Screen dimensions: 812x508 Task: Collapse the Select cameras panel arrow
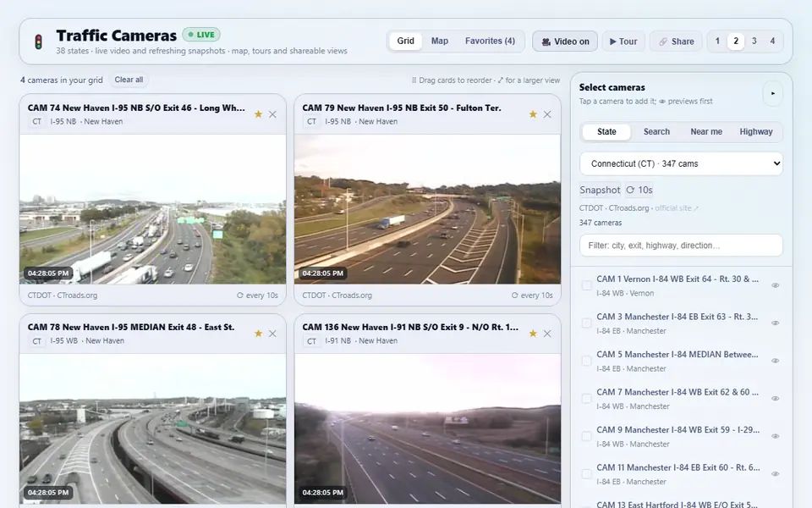[x=772, y=94]
